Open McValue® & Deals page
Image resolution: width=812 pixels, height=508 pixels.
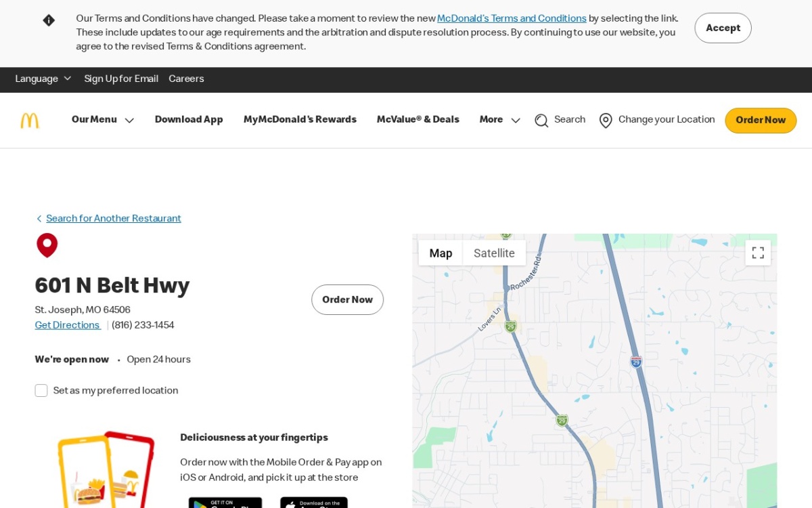[x=418, y=120]
